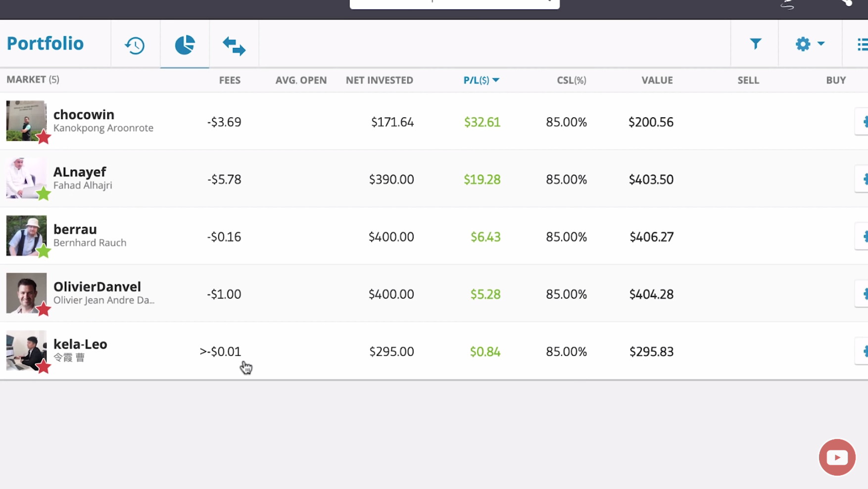Click the red risk star on OlivierDanvel

44,309
